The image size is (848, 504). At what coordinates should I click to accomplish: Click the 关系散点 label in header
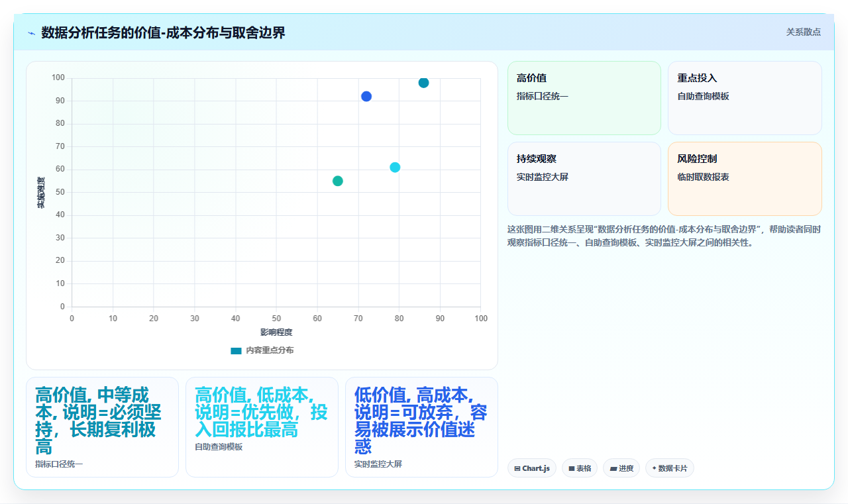pyautogui.click(x=803, y=32)
